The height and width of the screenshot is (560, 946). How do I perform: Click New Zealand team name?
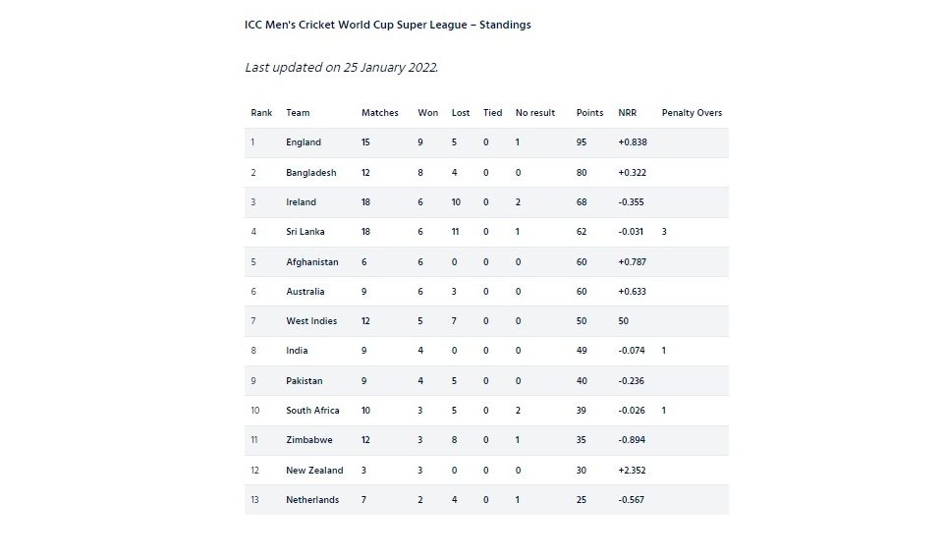tap(314, 470)
